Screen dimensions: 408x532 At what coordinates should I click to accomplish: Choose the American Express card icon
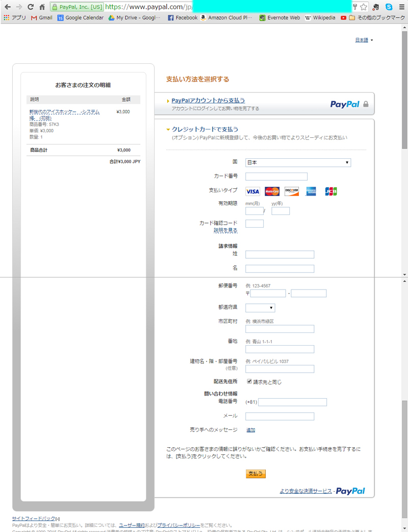[x=311, y=191]
